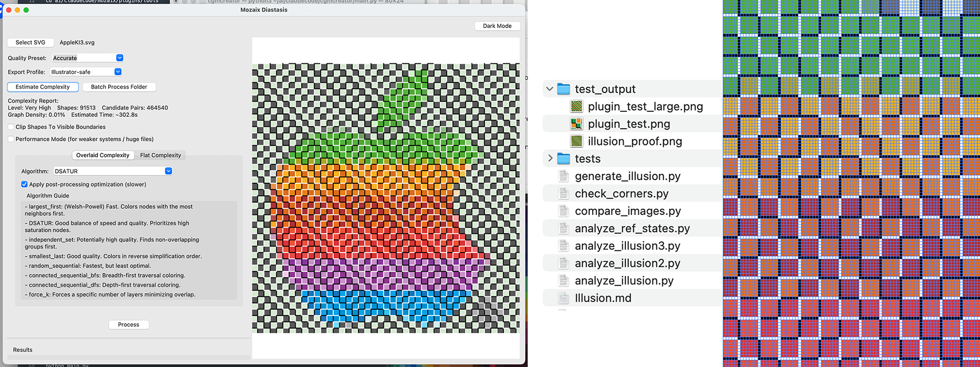Image resolution: width=980 pixels, height=367 pixels.
Task: Click the Results label
Action: [22, 350]
